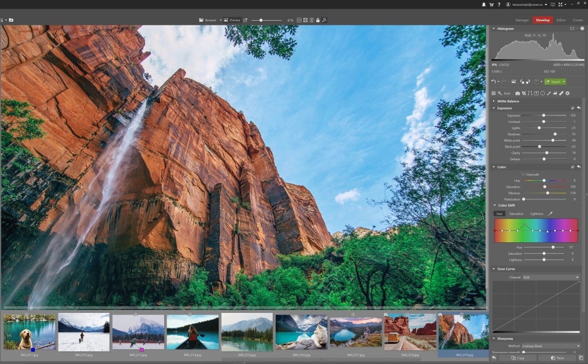The width and height of the screenshot is (588, 364).
Task: Click the Copy button
Action: pyautogui.click(x=517, y=358)
